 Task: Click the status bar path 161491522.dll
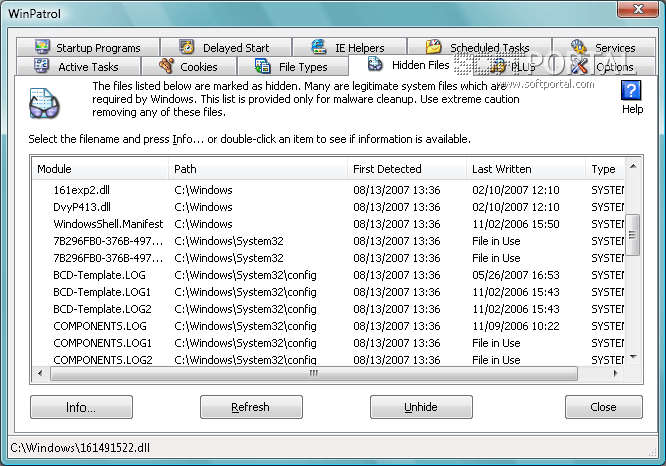(x=80, y=448)
